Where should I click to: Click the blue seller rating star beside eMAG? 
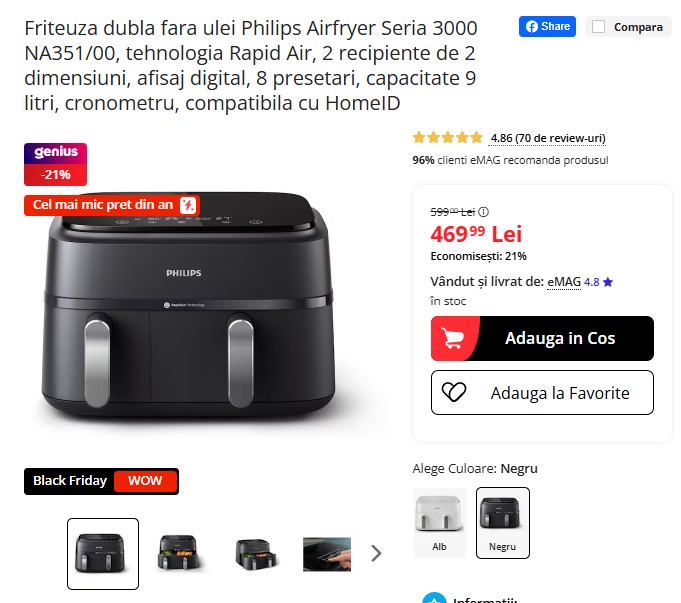tap(608, 282)
